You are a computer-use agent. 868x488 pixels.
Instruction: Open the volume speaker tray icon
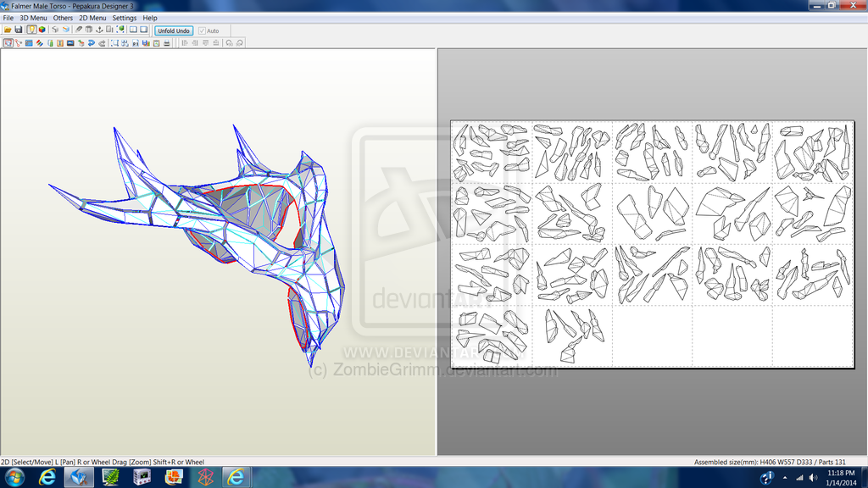[x=813, y=478]
